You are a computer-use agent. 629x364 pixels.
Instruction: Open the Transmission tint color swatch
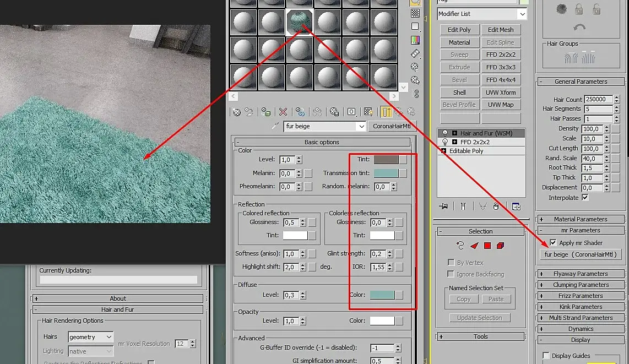pyautogui.click(x=386, y=173)
